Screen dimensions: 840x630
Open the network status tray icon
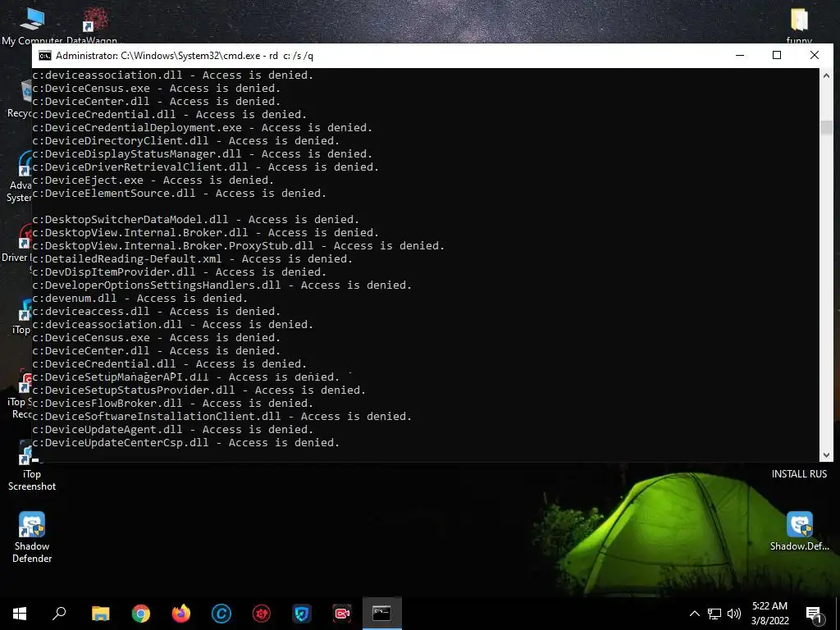pos(714,614)
